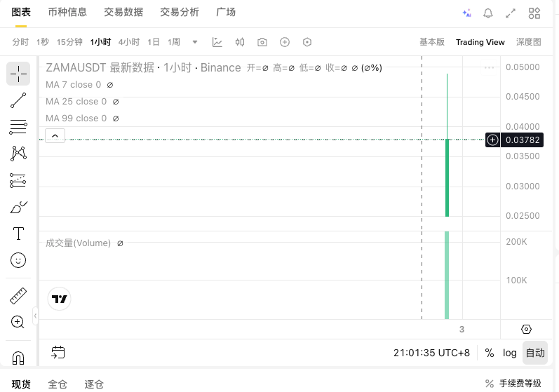Click the 0.05000 price axis label
The image size is (559, 392).
[x=523, y=67]
